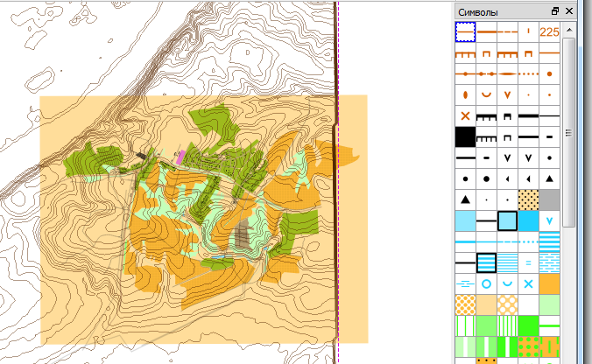This screenshot has height=364, width=592.
Task: Select the orange dotted rough open land symbol
Action: tap(465, 304)
